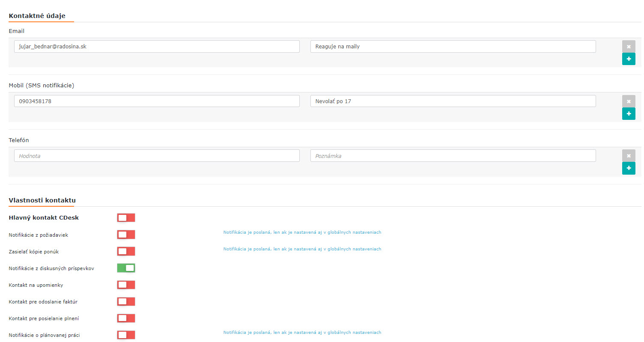Remove the Telefón row with x icon
644x342 pixels.
coord(628,155)
